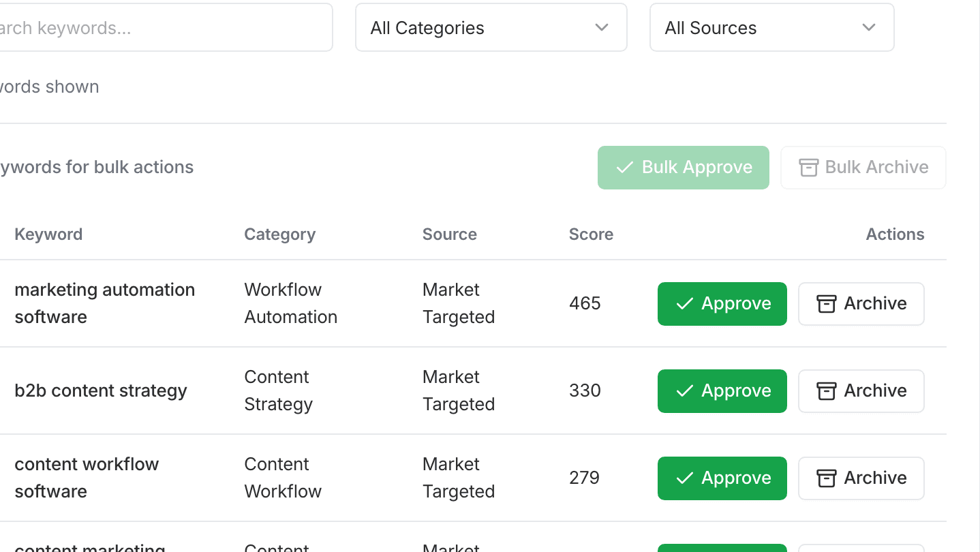980x552 pixels.
Task: Click the archive box icon inside Bulk Archive
Action: tap(808, 167)
